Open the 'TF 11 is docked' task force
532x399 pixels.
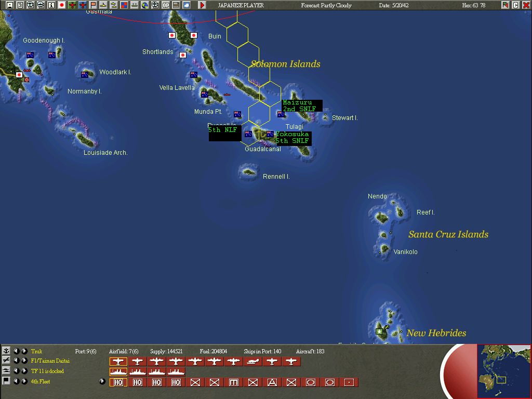point(47,371)
